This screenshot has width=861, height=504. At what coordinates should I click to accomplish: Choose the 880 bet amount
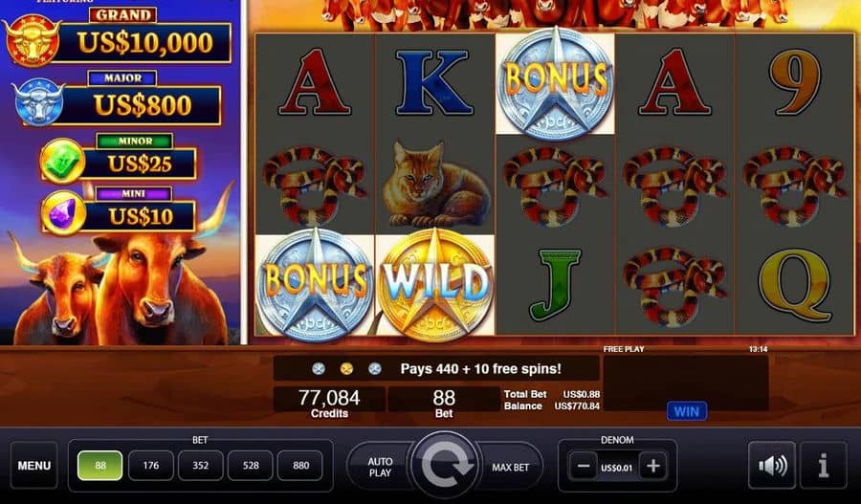point(300,466)
